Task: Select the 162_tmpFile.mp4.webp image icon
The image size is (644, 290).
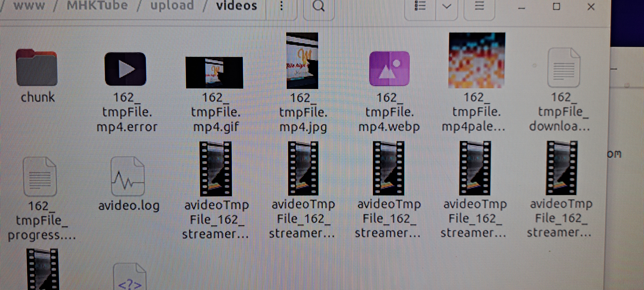Action: pos(390,69)
